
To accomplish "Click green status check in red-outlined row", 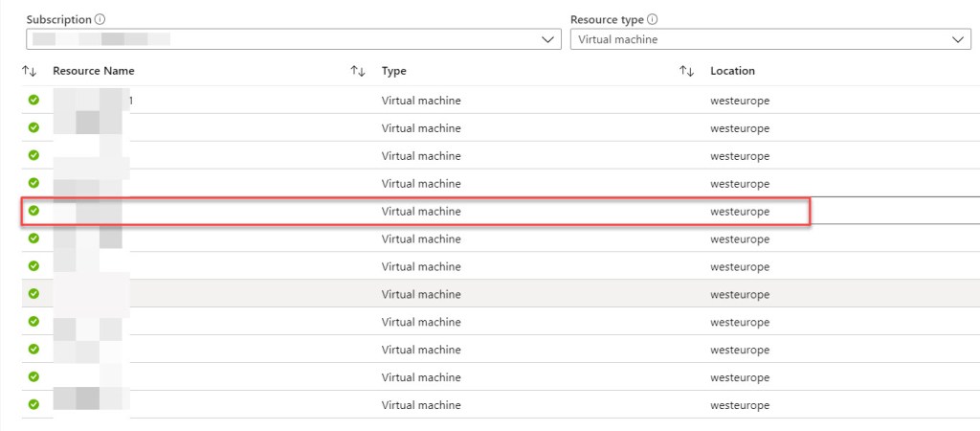I will click(x=33, y=211).
